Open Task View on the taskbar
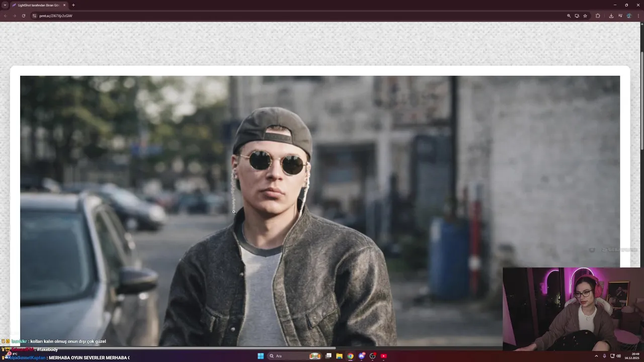Viewport: 644px width, 362px height. click(329, 356)
